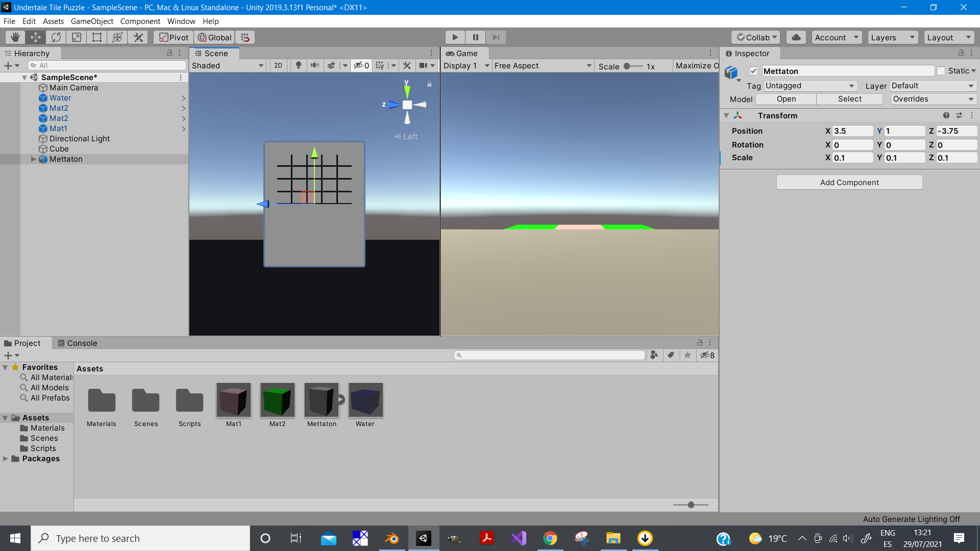Viewport: 980px width, 551px height.
Task: Enable the Static checkbox
Action: point(941,71)
